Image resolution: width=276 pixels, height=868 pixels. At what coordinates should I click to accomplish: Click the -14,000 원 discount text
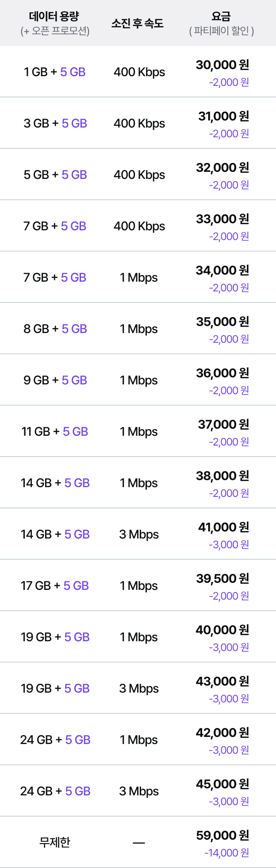click(x=227, y=852)
